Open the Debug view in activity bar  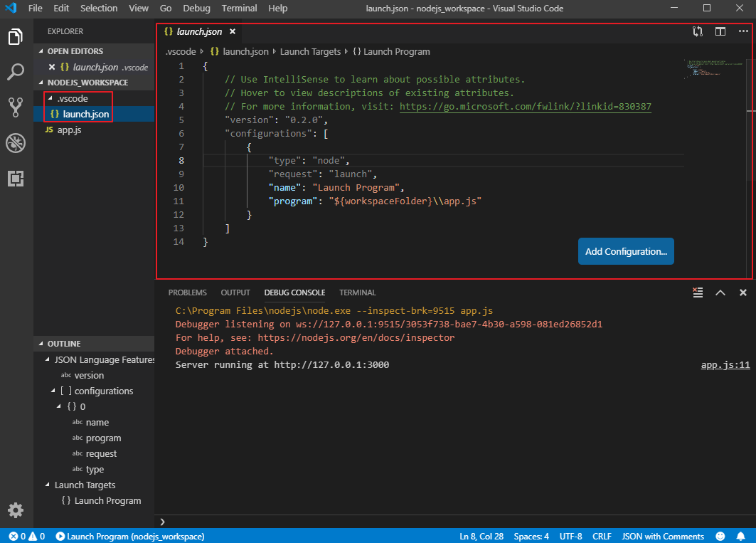click(x=16, y=143)
